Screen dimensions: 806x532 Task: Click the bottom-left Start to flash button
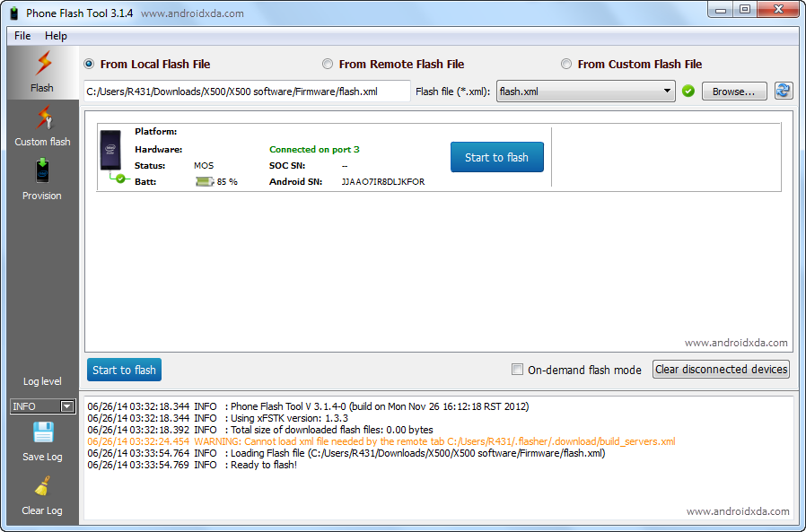(x=124, y=370)
